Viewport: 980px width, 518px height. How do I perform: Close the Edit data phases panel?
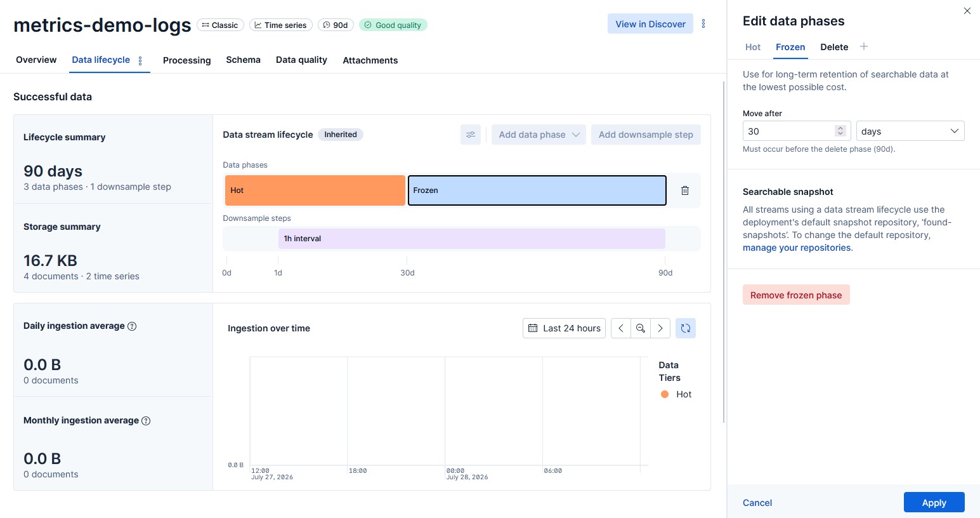tap(967, 11)
